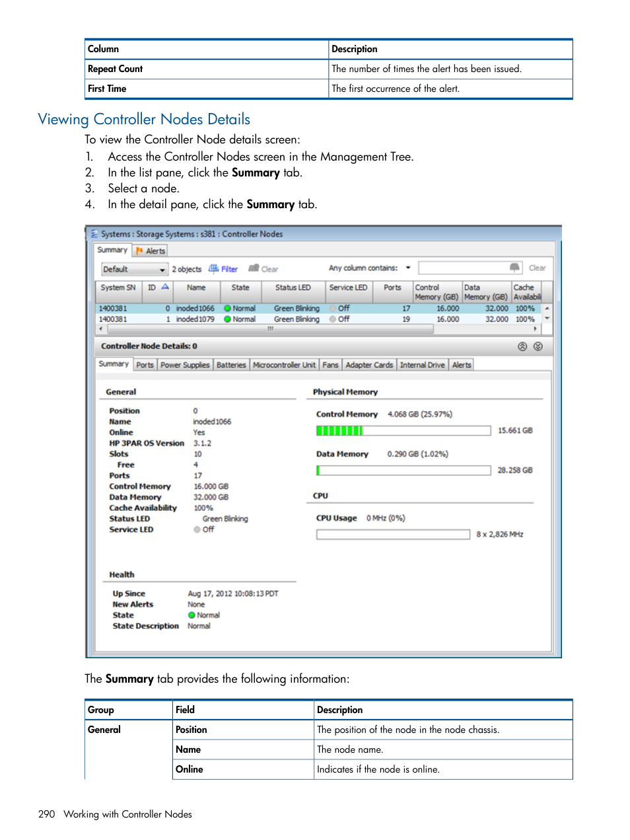Click the vertical scrollbar up arrow in list
Viewport: 630px width, 840px height.
coord(547,309)
